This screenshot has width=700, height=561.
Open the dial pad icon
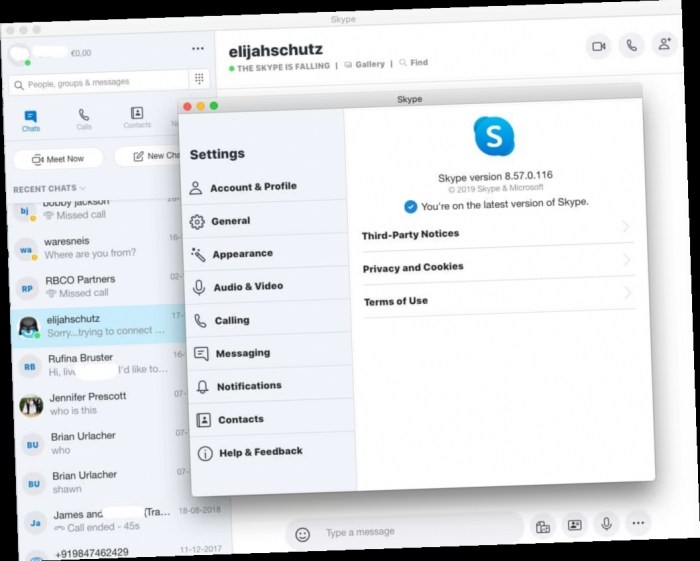tap(199, 79)
